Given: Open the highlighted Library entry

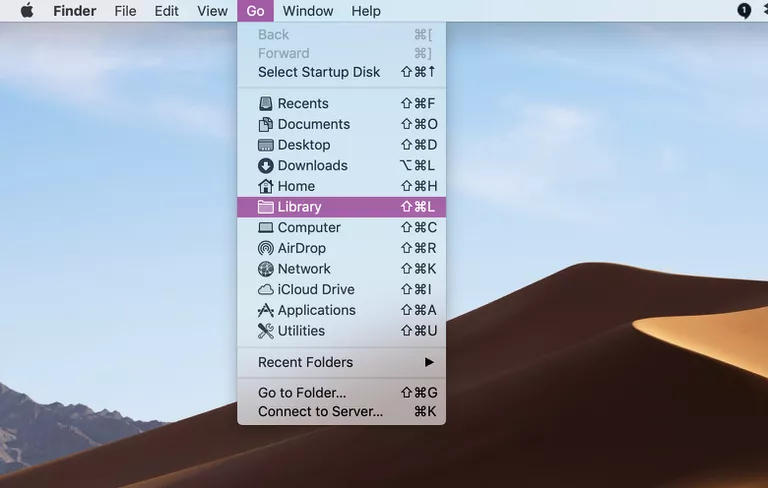Looking at the screenshot, I should pyautogui.click(x=341, y=207).
